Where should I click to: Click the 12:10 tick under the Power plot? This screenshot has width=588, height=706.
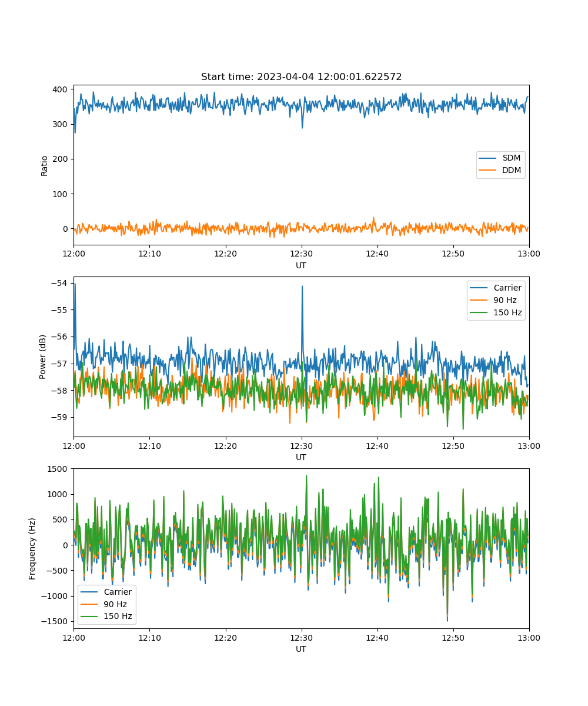coord(149,445)
